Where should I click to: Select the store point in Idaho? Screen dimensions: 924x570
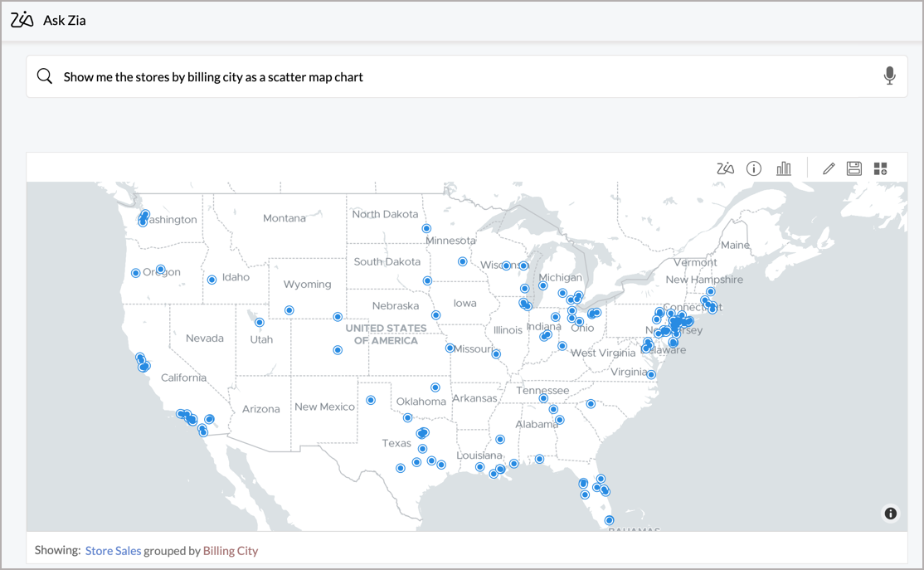[212, 280]
